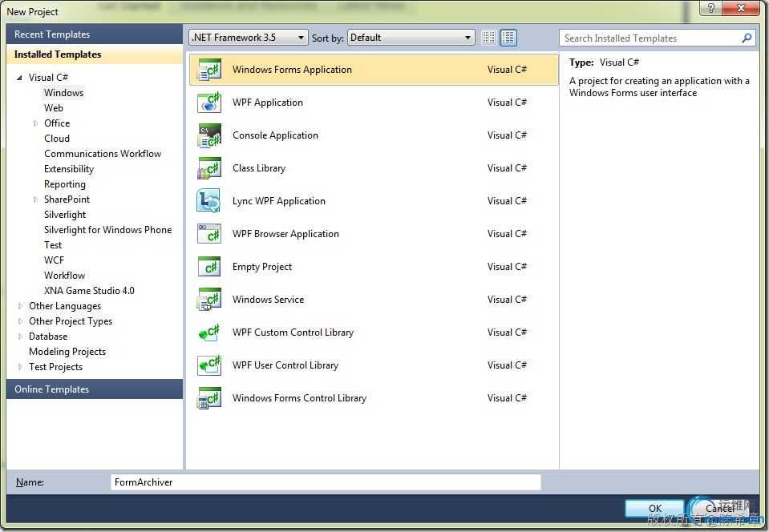The image size is (769, 532).
Task: Select the Test category
Action: [x=53, y=245]
